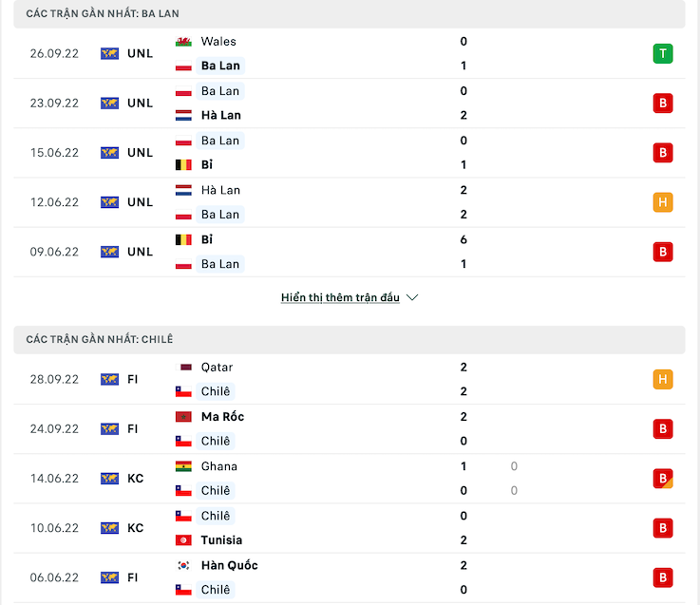The image size is (700, 605).
Task: Click the Wales flag icon
Action: point(184,42)
